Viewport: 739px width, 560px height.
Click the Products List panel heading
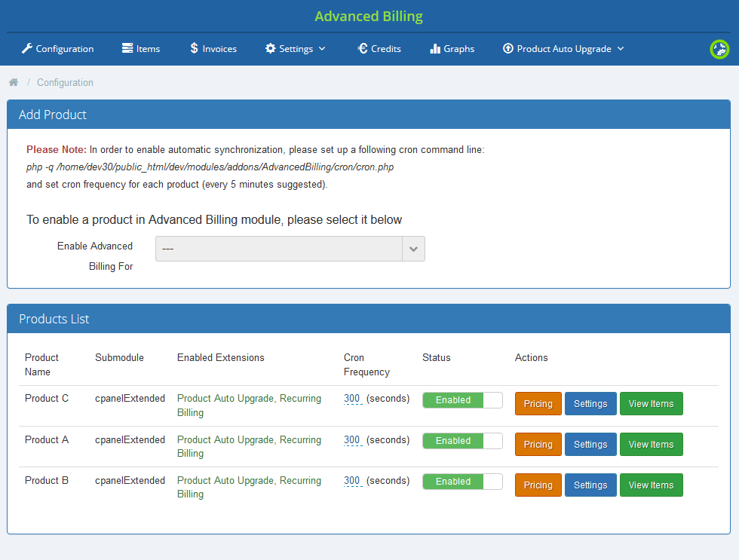[x=54, y=319]
